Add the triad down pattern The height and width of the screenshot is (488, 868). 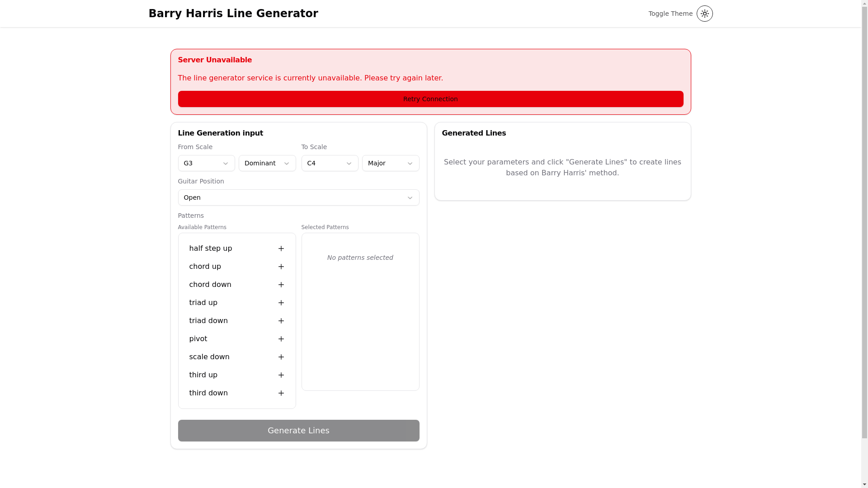(281, 321)
